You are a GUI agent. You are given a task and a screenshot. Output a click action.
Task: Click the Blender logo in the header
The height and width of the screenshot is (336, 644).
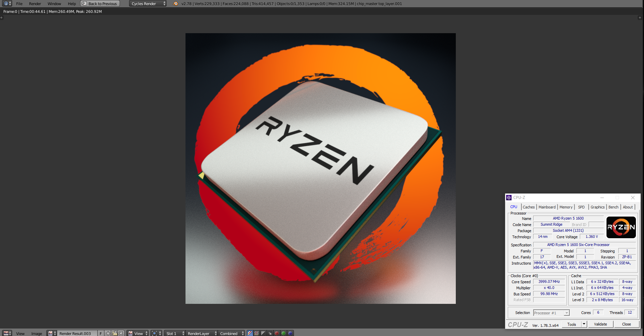tap(175, 3)
